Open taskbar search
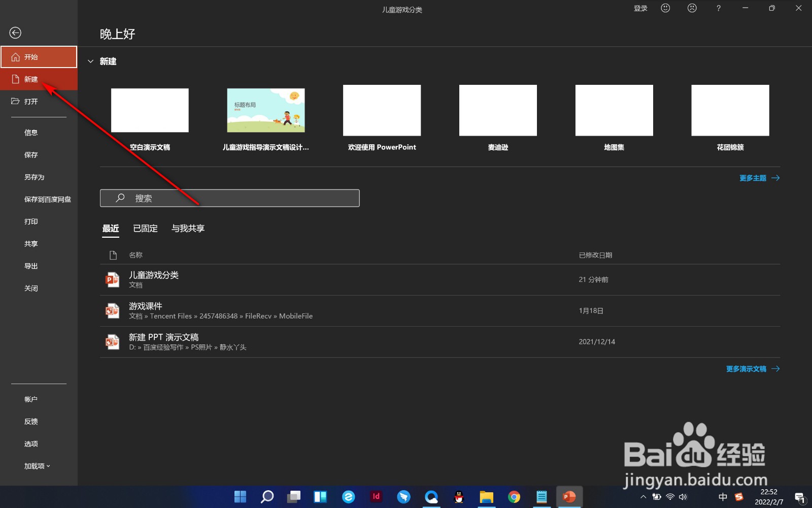The image size is (812, 508). [267, 497]
